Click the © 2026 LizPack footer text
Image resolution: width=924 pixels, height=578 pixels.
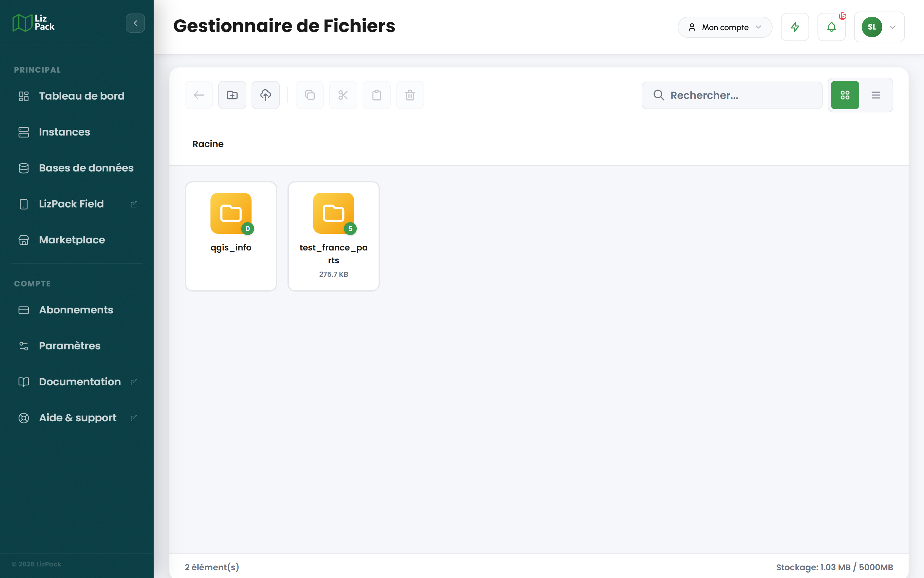[x=36, y=564]
